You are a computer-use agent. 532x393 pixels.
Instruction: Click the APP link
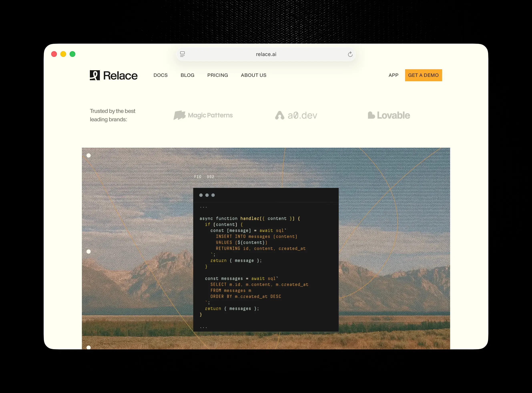tap(393, 75)
